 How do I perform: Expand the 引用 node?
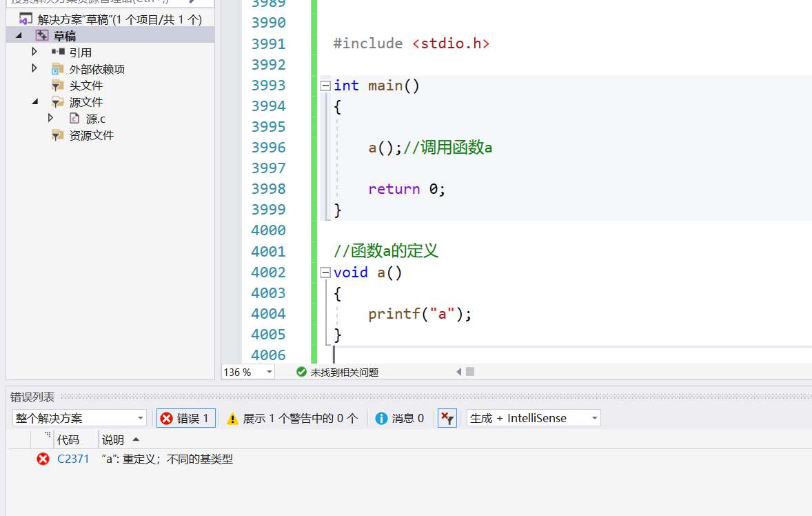click(x=34, y=52)
